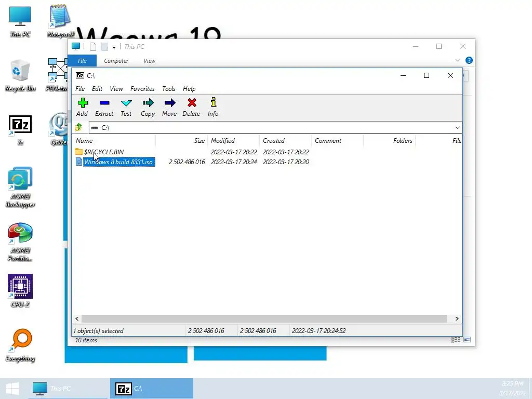
Task: Sort list by Modified column
Action: (x=233, y=140)
